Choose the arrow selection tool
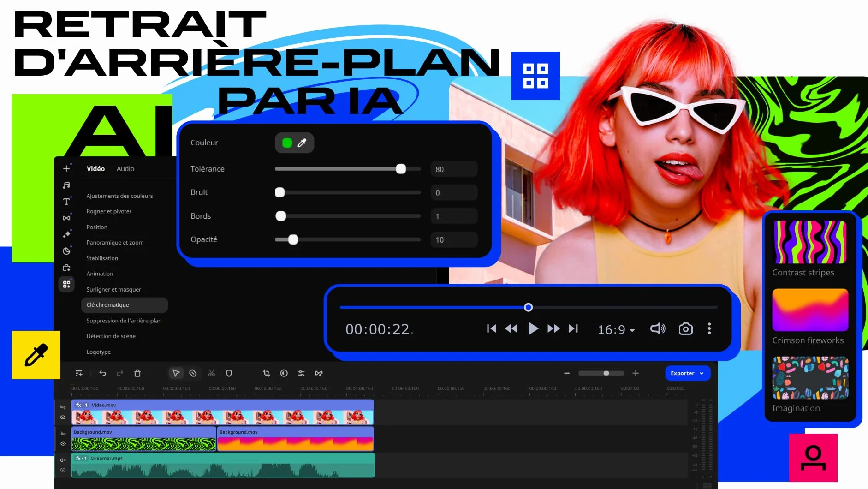Screen dimensions: 868x489 coord(176,373)
